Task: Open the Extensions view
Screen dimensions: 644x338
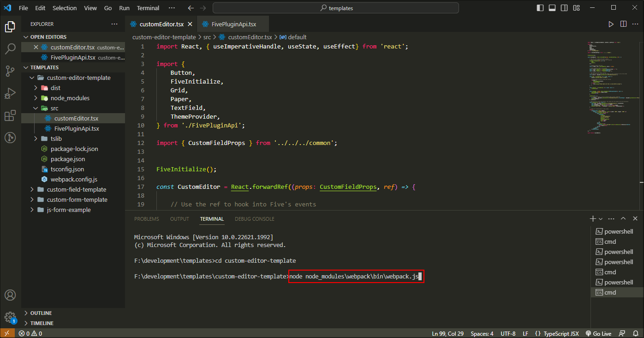Action: click(10, 115)
